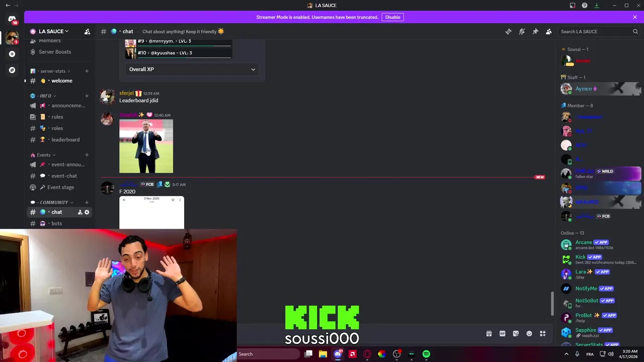Open ProBot in the member list
Viewport: 644px width, 362px height.
pos(601,318)
